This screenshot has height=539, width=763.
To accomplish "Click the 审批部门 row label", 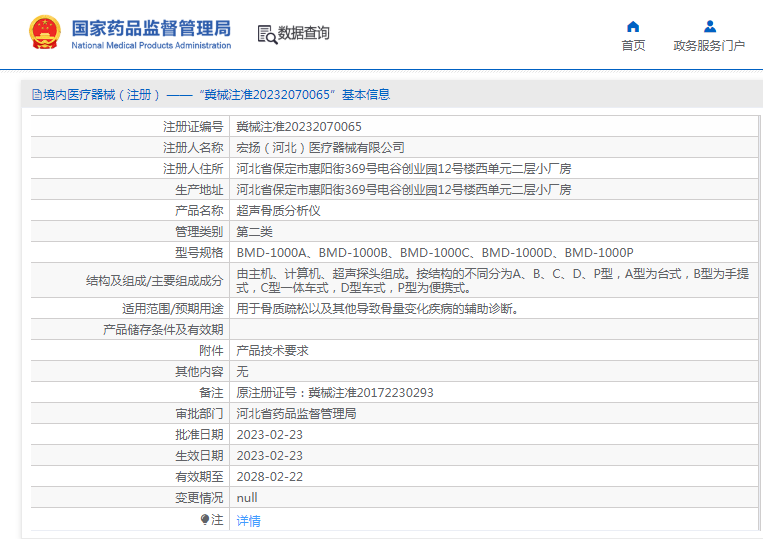I will click(x=199, y=413).
